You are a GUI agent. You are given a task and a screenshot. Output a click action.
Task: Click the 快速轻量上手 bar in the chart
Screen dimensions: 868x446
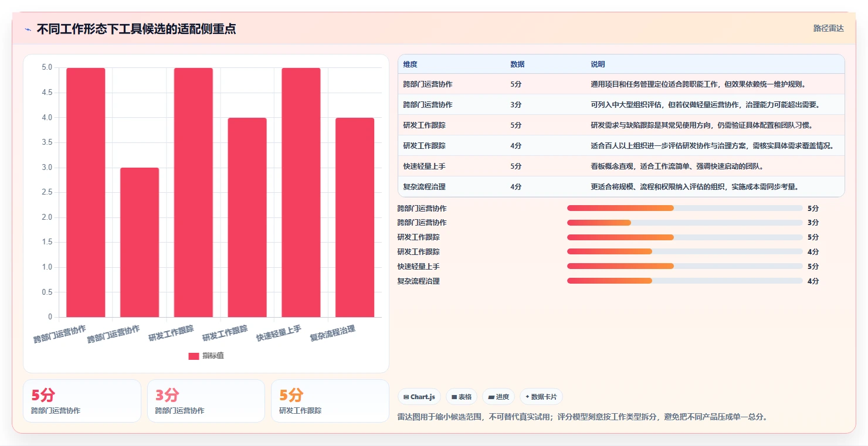301,192
